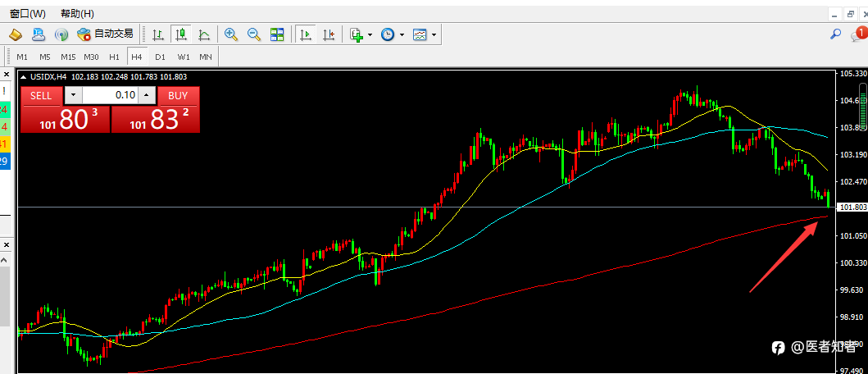Click the SELL button
Image resolution: width=868 pixels, height=374 pixels.
[41, 95]
